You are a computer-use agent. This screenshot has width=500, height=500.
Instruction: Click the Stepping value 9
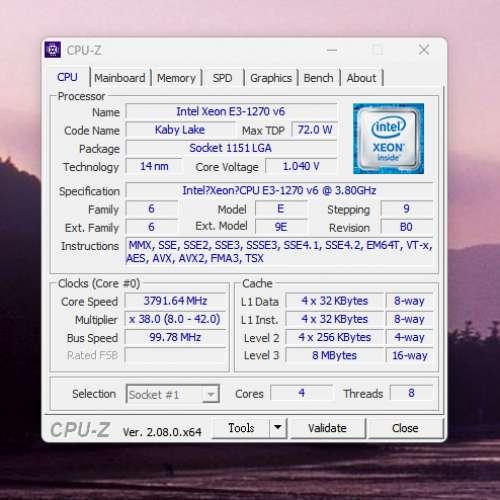pyautogui.click(x=407, y=209)
